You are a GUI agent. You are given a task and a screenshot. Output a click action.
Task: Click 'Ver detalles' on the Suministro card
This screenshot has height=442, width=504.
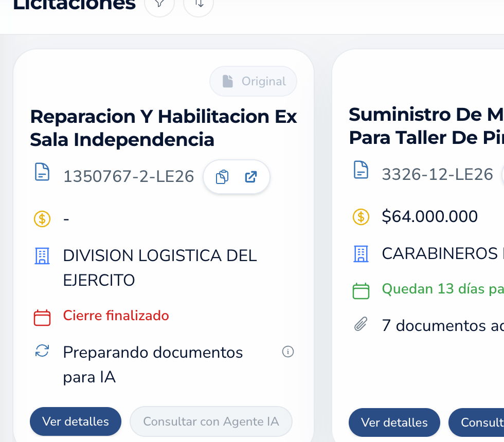394,422
